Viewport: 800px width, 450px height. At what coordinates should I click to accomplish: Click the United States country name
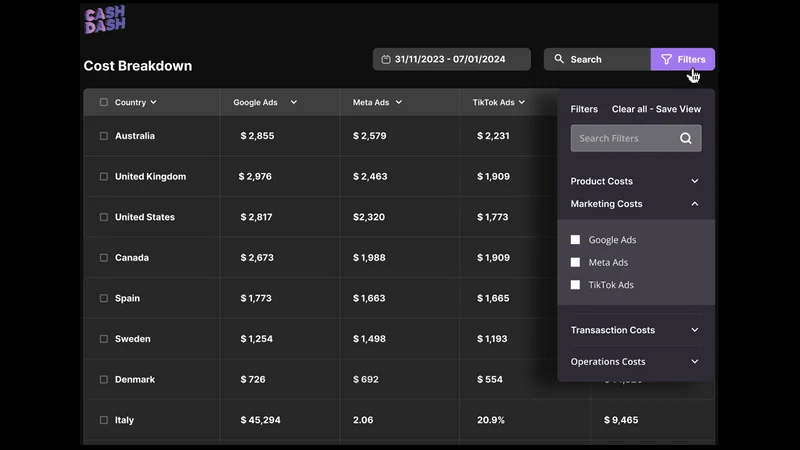145,217
